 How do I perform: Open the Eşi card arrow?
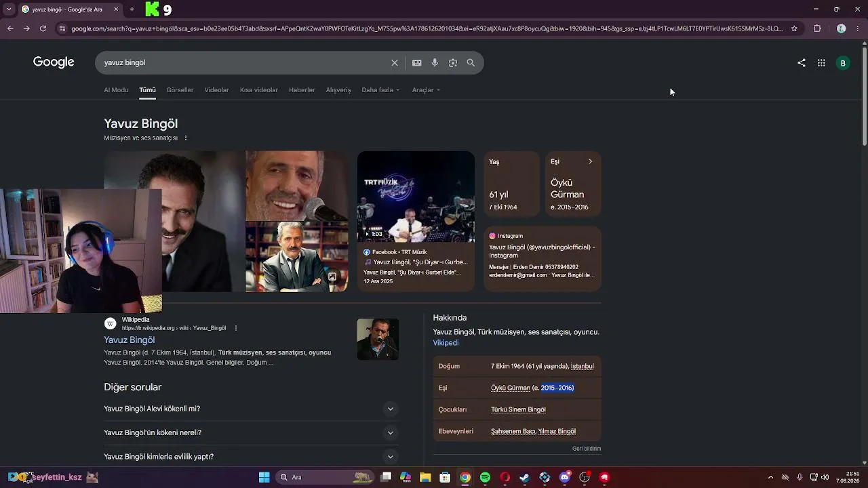point(590,161)
